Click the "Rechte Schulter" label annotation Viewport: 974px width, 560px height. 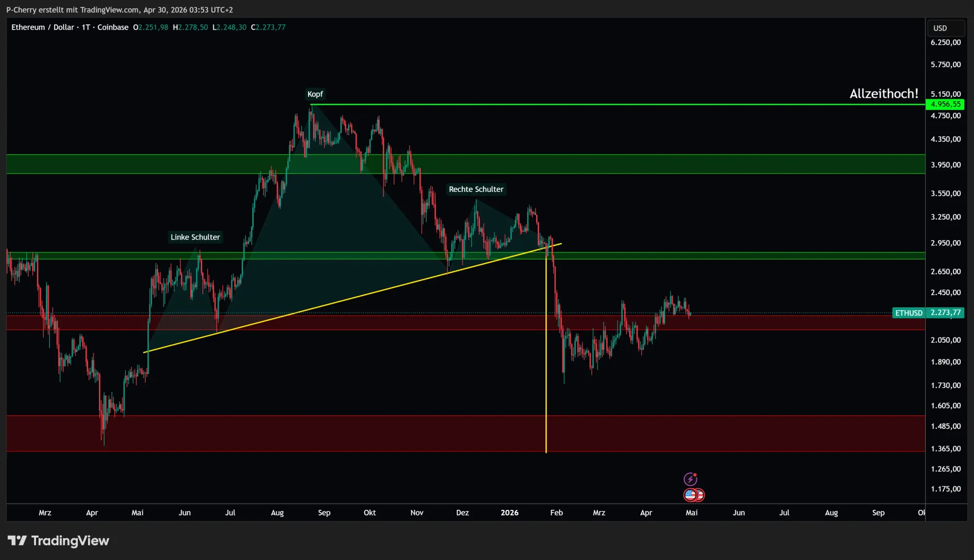[x=476, y=189]
